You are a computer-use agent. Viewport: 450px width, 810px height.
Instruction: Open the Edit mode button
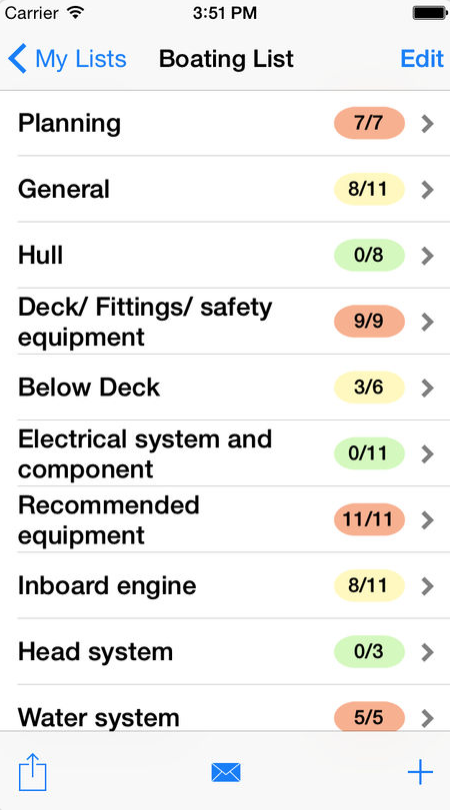pos(422,59)
